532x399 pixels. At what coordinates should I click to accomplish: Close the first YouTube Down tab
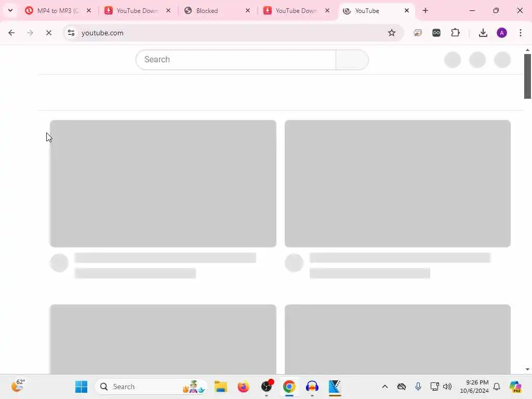[168, 10]
